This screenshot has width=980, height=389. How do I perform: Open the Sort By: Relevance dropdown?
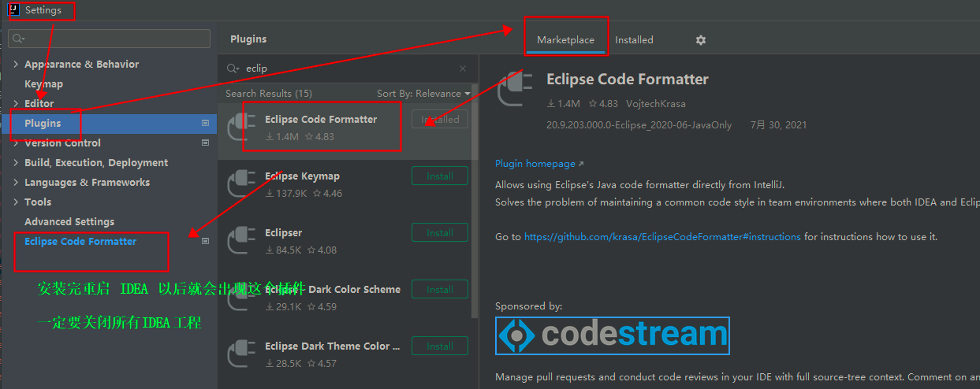[423, 93]
